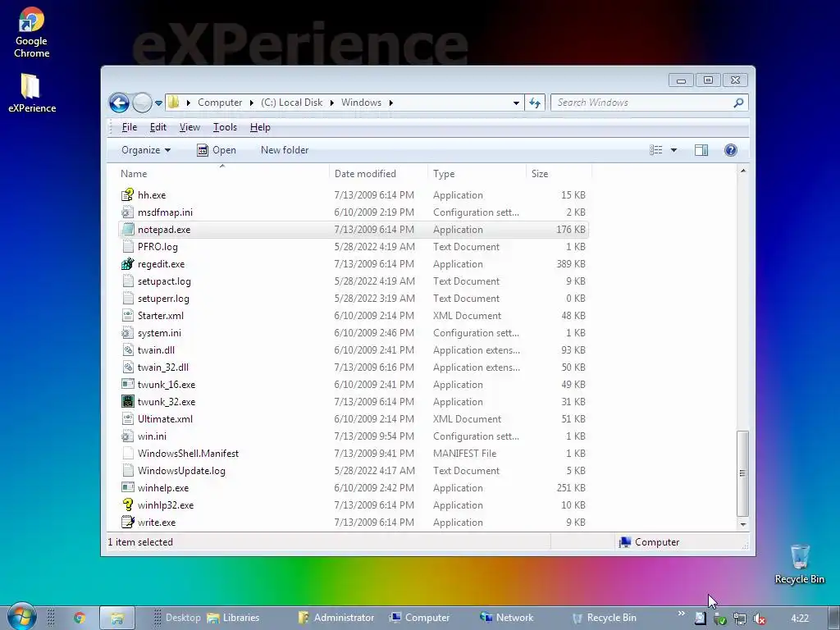
Task: Click the hh.exe file icon
Action: (127, 195)
